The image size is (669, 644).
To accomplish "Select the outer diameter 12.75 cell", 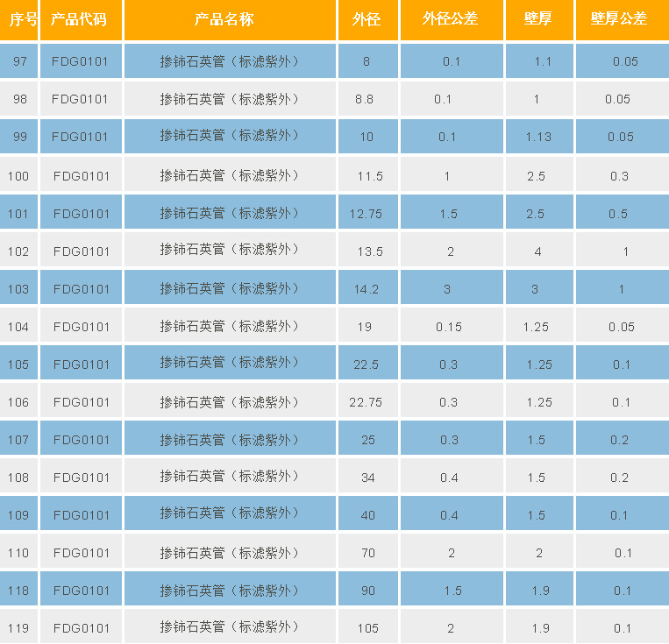I will point(366,214).
